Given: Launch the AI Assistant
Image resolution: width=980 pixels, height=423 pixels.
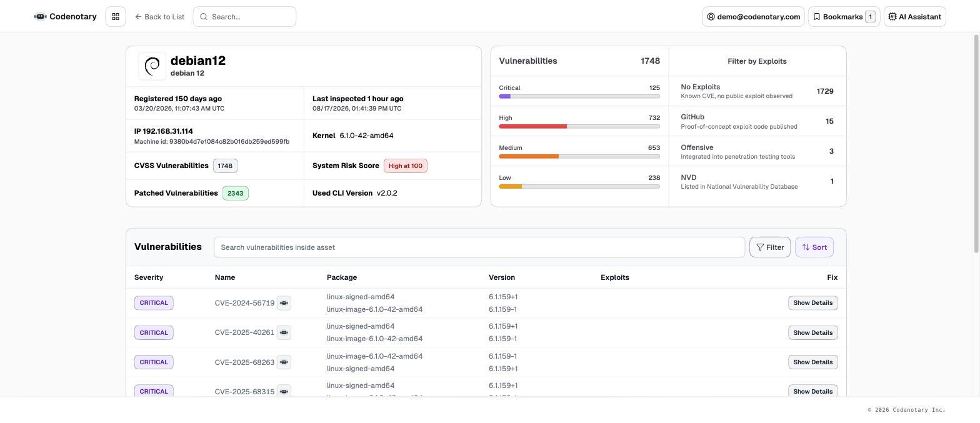Looking at the screenshot, I should 915,17.
